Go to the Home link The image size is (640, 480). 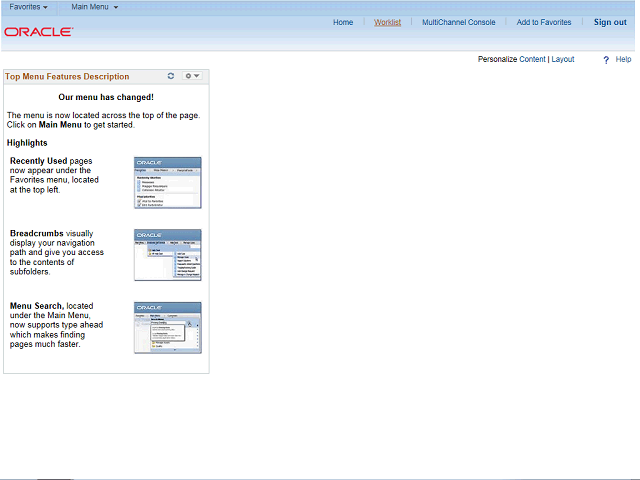pyautogui.click(x=343, y=22)
